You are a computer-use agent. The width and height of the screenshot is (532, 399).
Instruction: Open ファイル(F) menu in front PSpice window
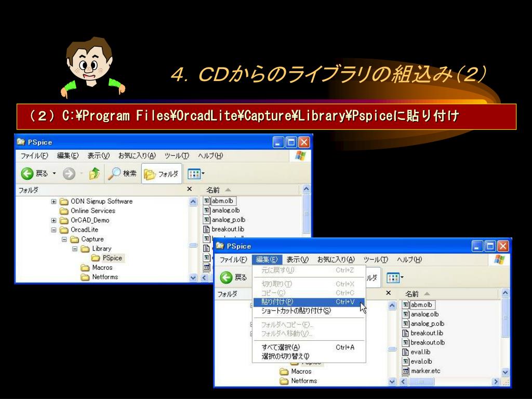click(233, 260)
